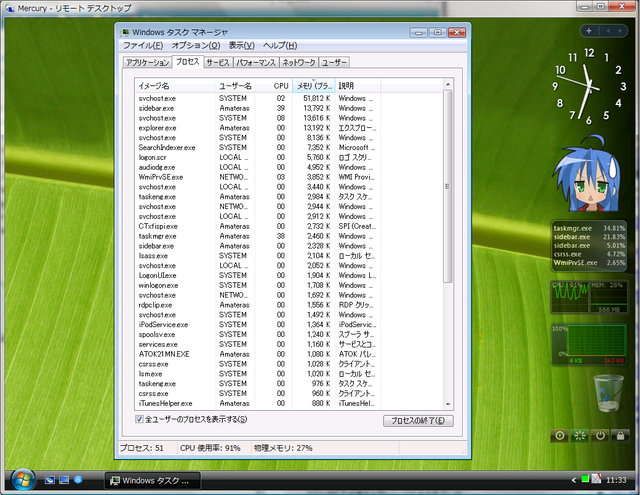This screenshot has width=640, height=495.
Task: Open the 表示(V) menu
Action: pos(241,45)
